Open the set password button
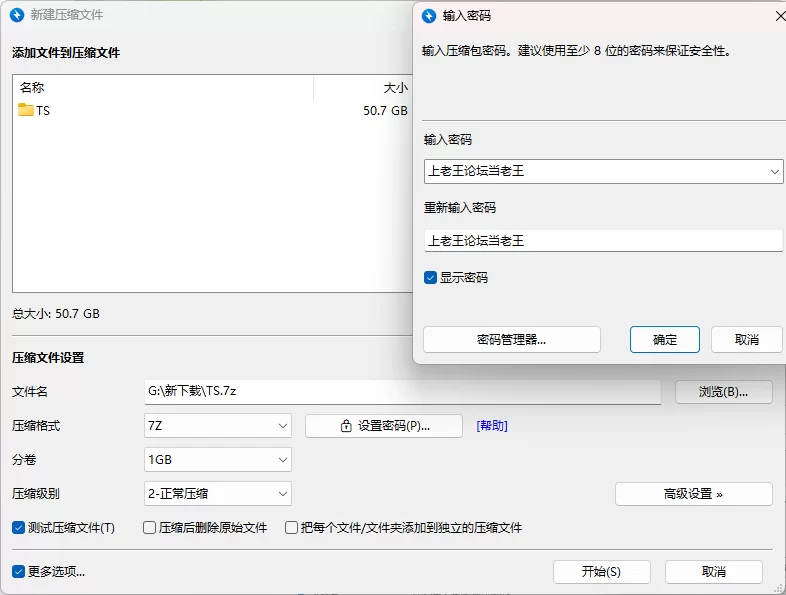The image size is (786, 595). tap(384, 426)
